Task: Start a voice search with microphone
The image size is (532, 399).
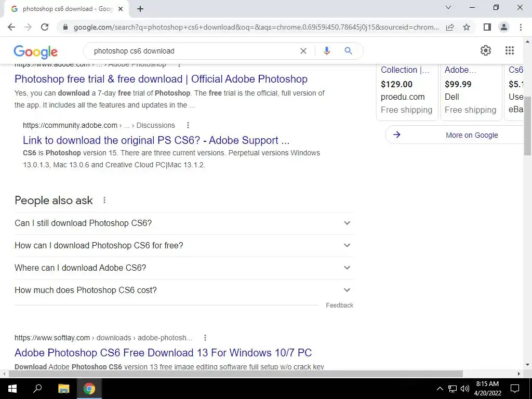Action: click(x=327, y=51)
